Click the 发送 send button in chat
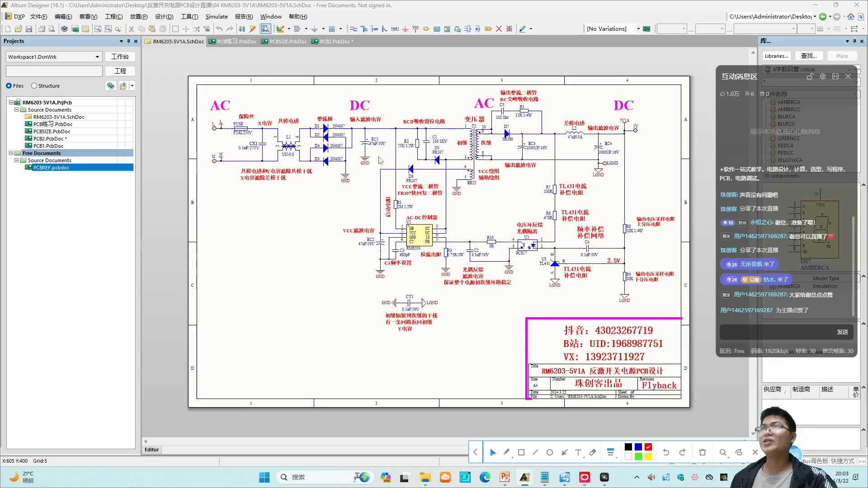The height and width of the screenshot is (488, 868). coord(842,332)
